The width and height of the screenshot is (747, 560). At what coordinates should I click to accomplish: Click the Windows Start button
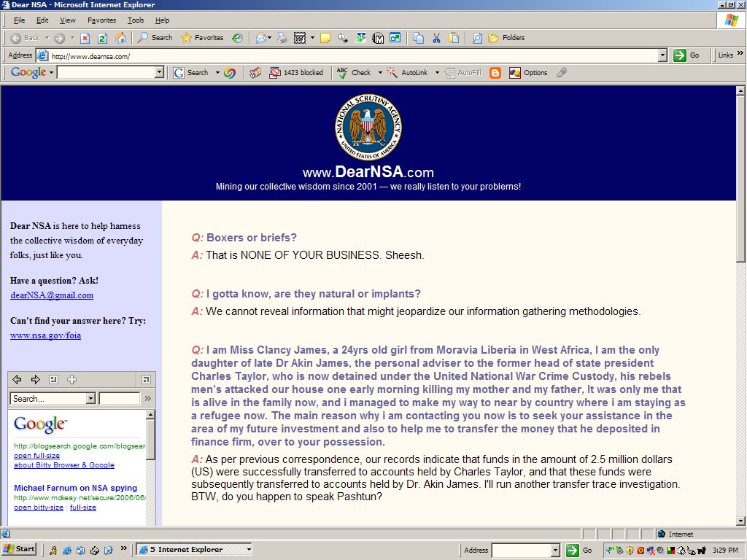pos(20,549)
